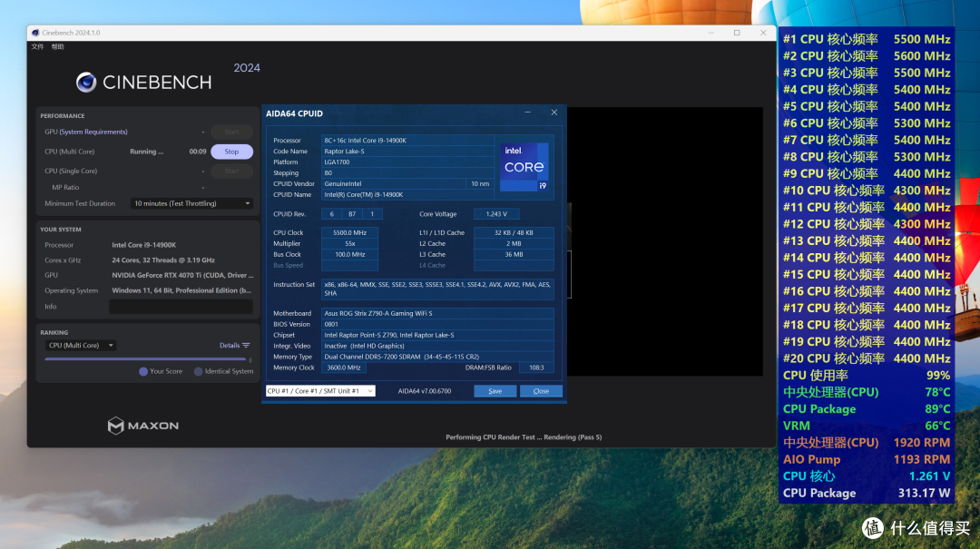Click the CPU Package 313.17 W row
Screen dimensions: 980x549
(867, 494)
